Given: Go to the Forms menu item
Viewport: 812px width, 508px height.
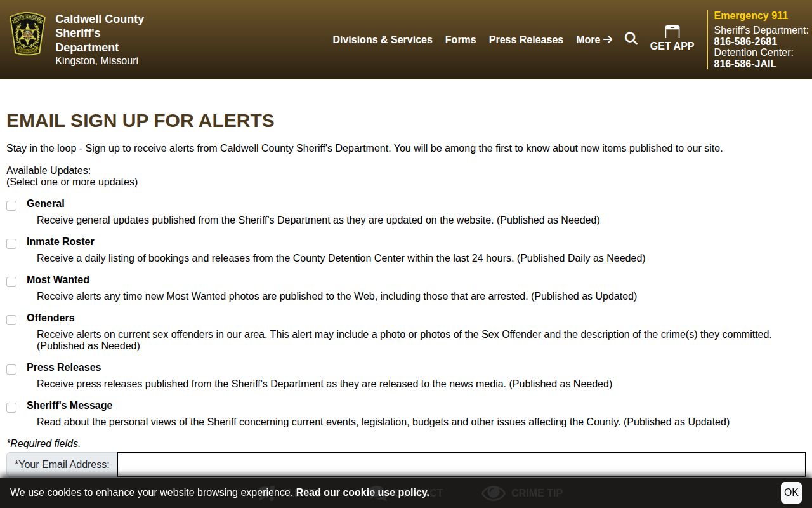Looking at the screenshot, I should (x=461, y=39).
